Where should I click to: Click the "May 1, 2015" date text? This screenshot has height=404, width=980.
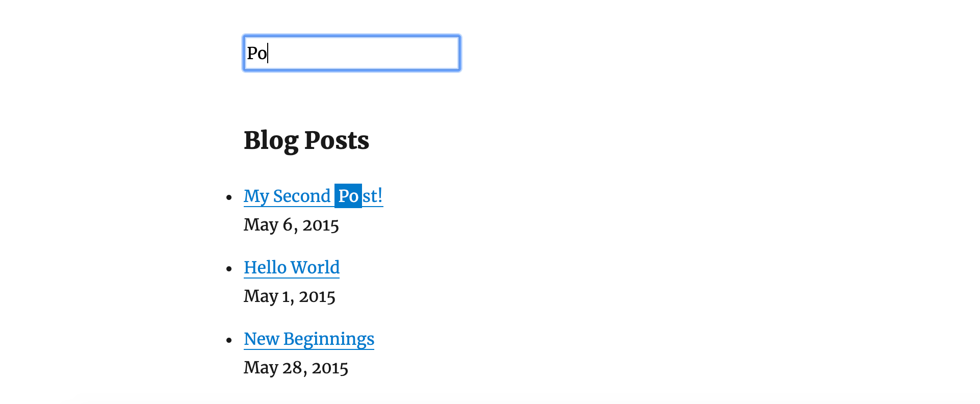pyautogui.click(x=290, y=296)
